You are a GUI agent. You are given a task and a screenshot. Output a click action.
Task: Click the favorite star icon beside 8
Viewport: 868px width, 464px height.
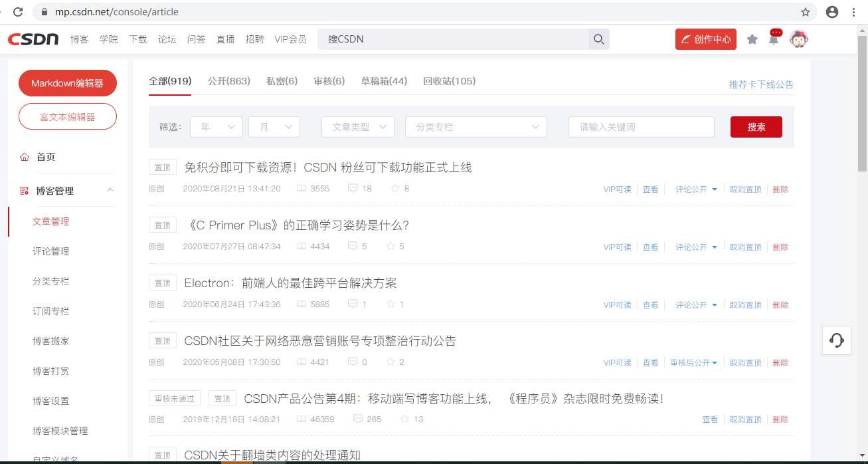(395, 189)
